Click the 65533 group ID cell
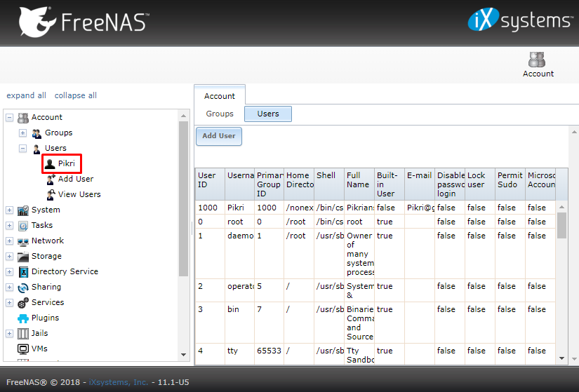Viewport: 579px width, 392px height. (x=269, y=355)
